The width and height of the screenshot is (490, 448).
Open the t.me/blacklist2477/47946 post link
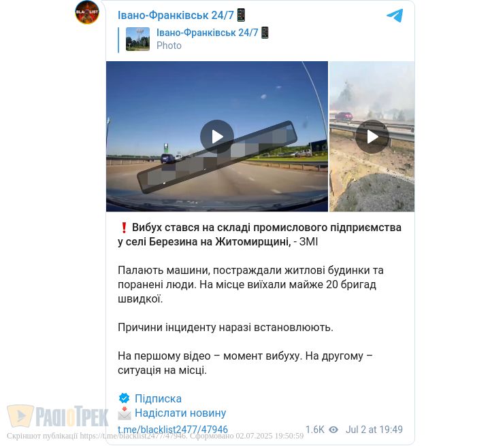coord(173,429)
